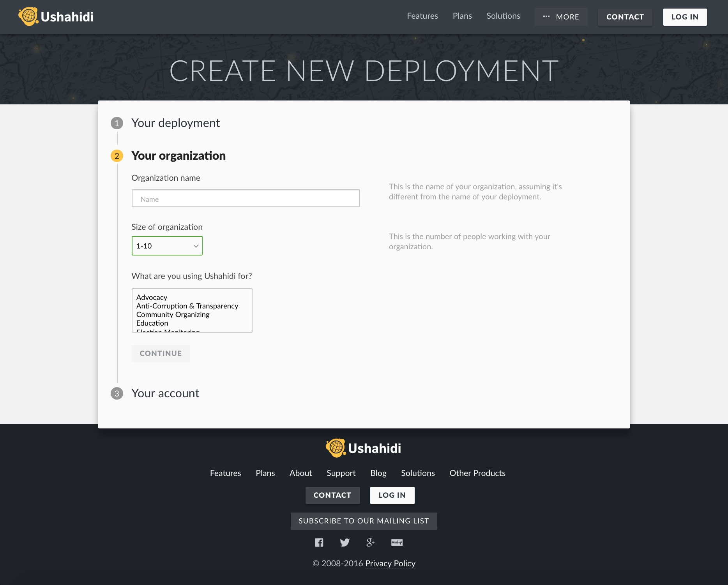The image size is (728, 585).
Task: Click the Google+ icon in the footer
Action: point(370,542)
